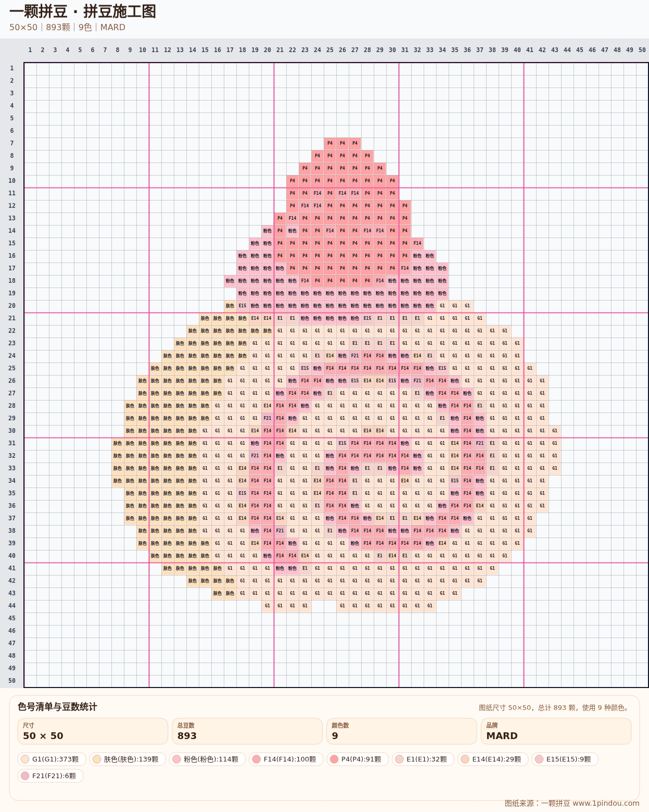Pick the F21 legend color swatch
Screen dimensions: 649x812
click(x=25, y=776)
